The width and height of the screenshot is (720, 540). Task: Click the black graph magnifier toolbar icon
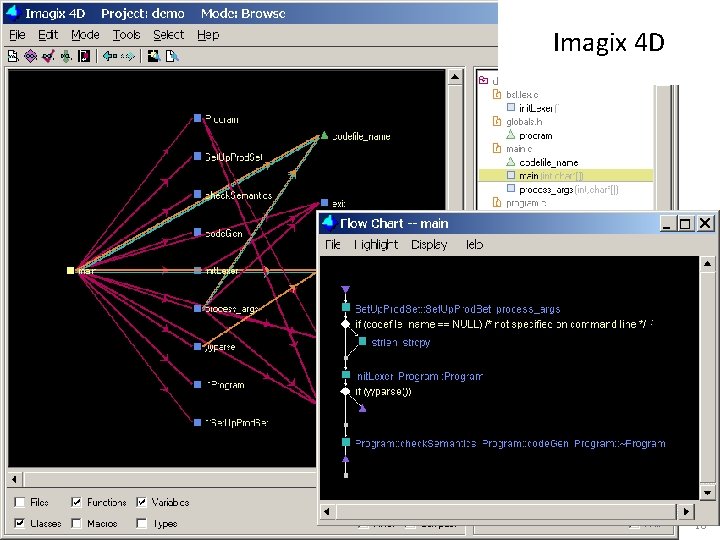pos(154,56)
